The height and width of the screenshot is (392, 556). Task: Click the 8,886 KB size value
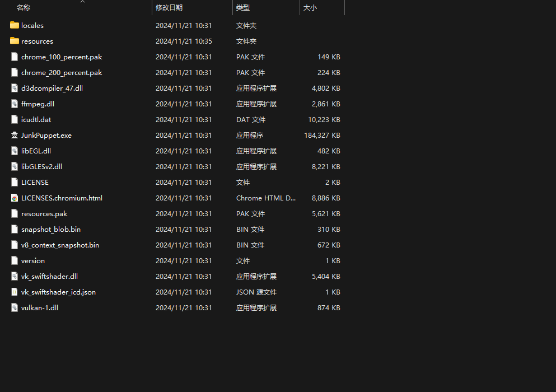tap(326, 198)
